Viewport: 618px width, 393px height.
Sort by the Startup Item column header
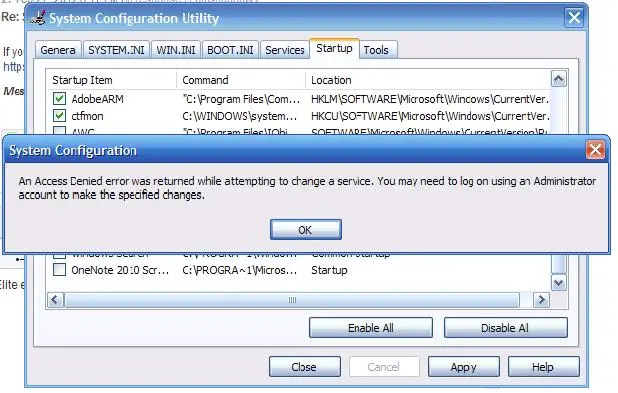112,80
